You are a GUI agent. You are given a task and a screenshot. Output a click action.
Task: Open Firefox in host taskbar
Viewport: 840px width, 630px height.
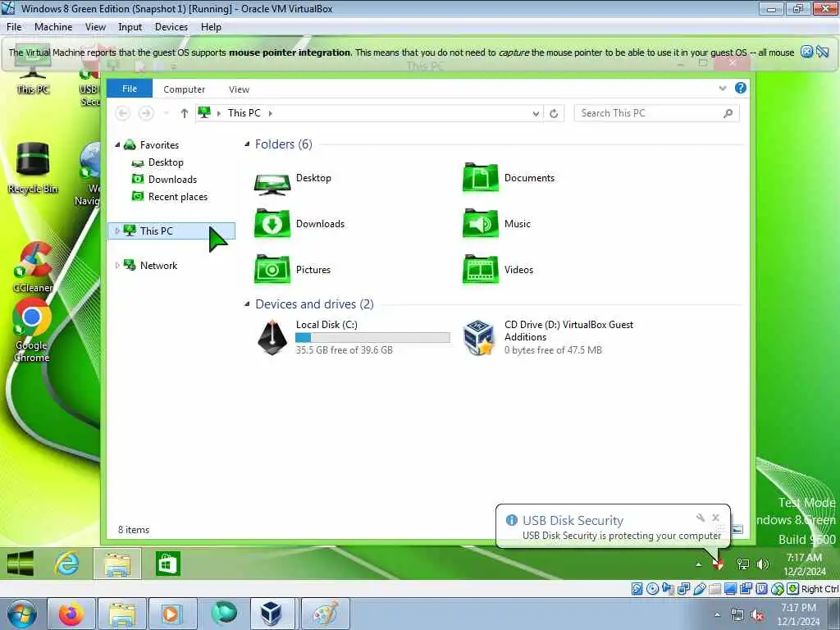point(71,614)
